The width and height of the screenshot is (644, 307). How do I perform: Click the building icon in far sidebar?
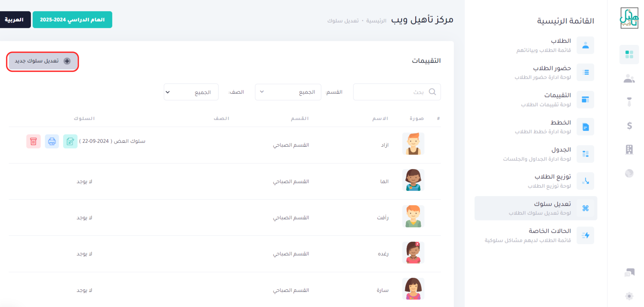point(629,149)
